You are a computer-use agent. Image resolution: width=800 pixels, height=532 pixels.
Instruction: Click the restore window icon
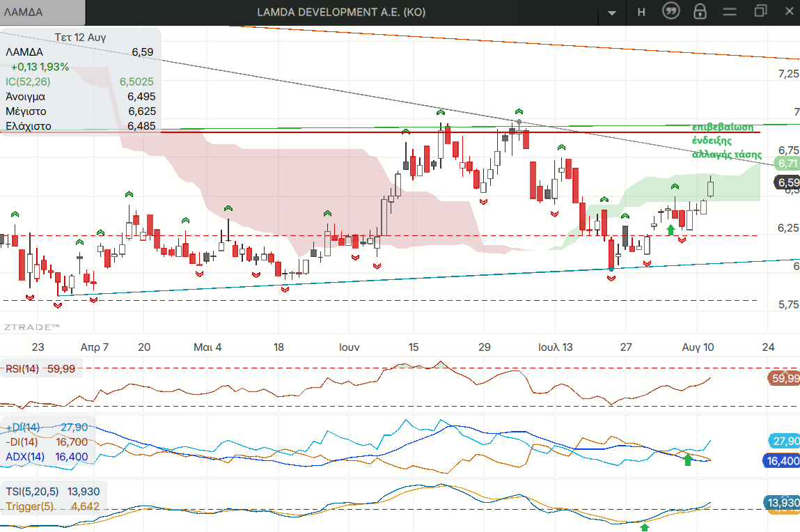click(761, 10)
